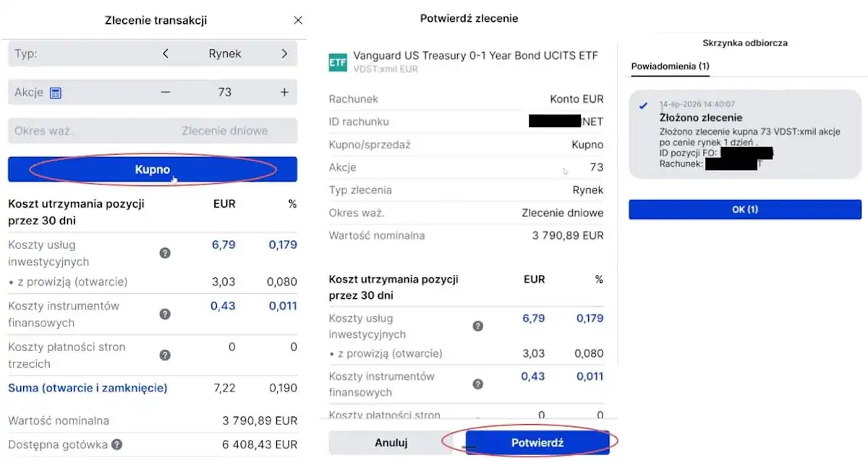Show investment services cost help in confirmation panel
The height and width of the screenshot is (466, 868).
pyautogui.click(x=477, y=326)
